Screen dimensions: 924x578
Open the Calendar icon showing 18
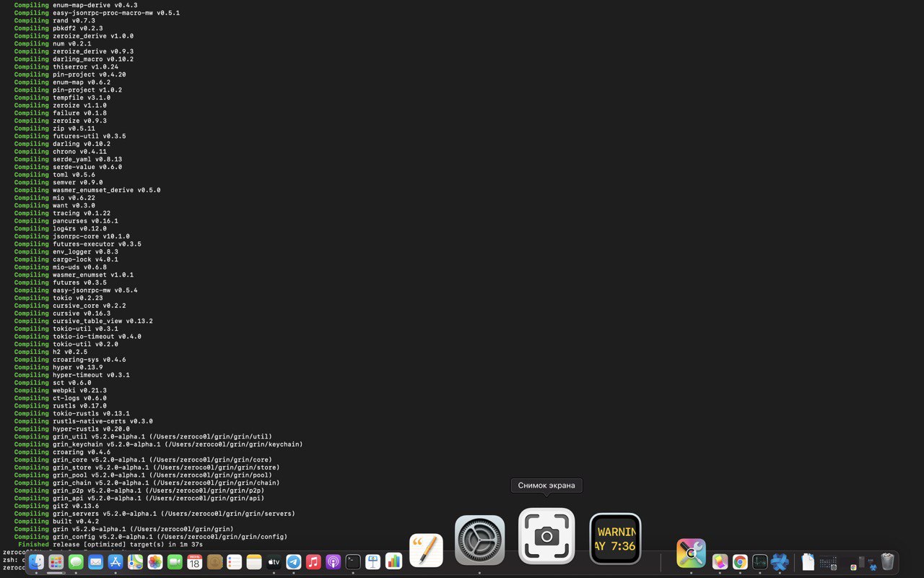click(195, 561)
